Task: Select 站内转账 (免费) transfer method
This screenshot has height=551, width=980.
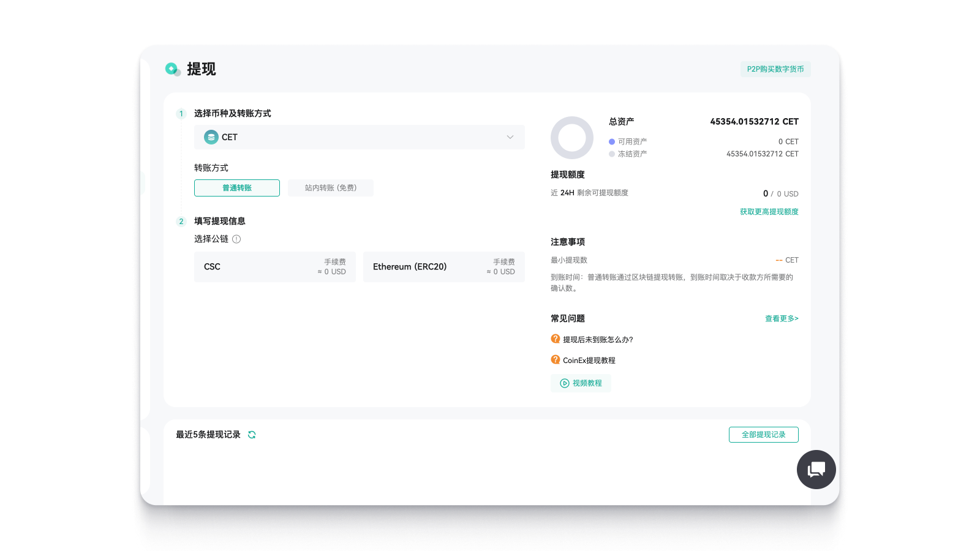Action: click(x=330, y=188)
